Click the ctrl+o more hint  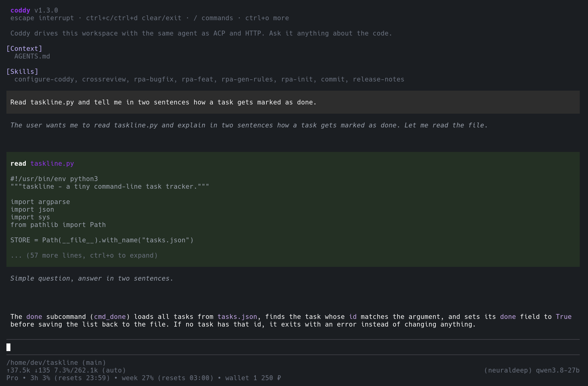pos(267,18)
